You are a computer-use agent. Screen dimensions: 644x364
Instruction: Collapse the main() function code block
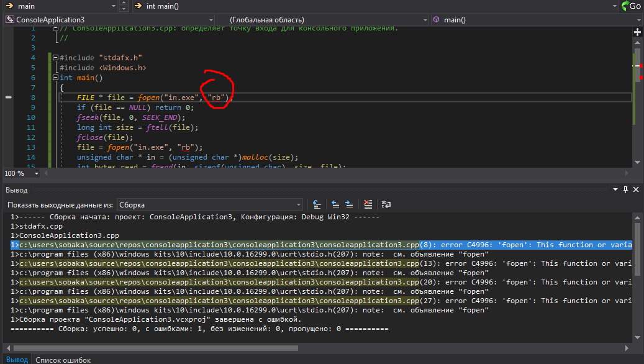(x=55, y=78)
